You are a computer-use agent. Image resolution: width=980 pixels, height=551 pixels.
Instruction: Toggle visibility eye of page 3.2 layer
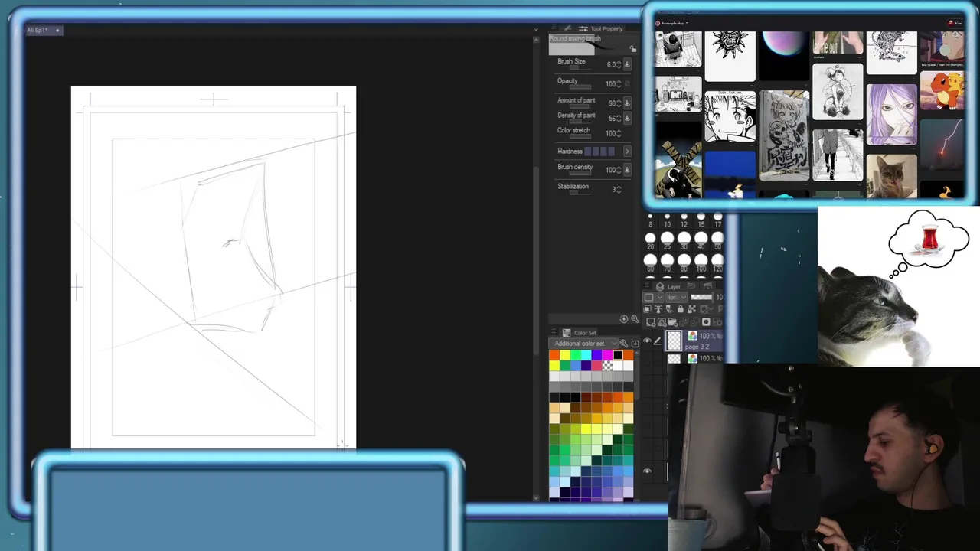[647, 341]
